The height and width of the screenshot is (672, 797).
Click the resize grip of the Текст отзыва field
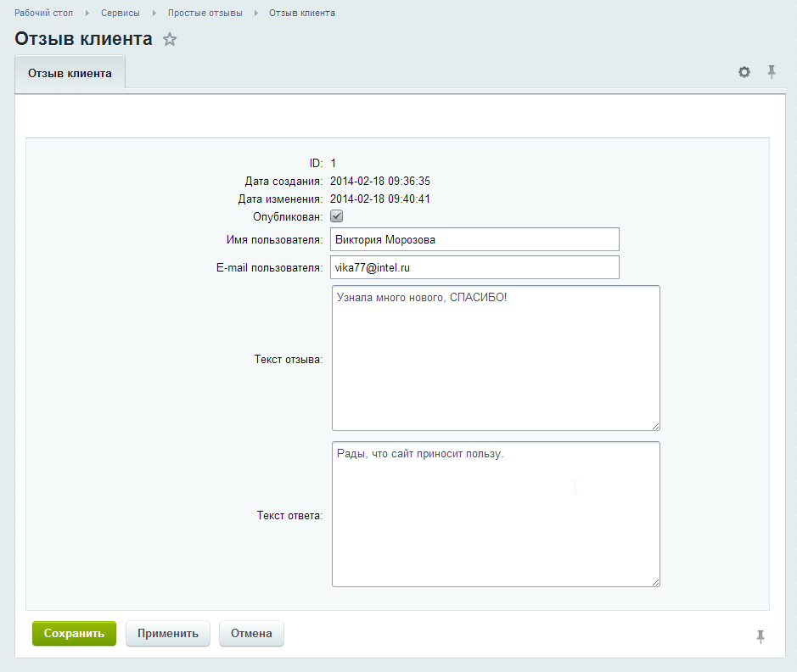point(654,425)
